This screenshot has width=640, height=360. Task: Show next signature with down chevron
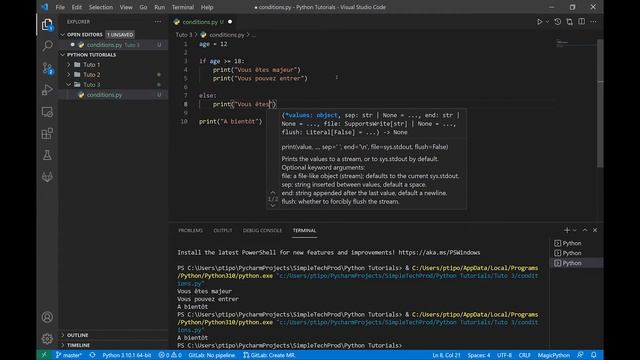click(273, 206)
